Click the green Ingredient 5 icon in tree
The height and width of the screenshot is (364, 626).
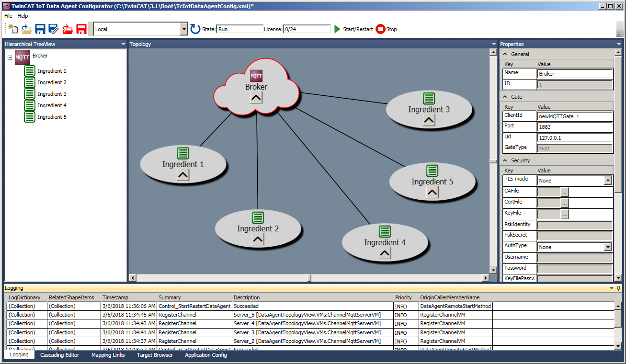[30, 117]
